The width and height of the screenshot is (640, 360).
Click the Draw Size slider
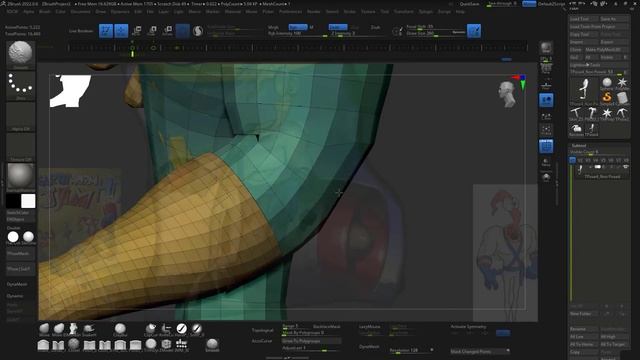(x=436, y=34)
